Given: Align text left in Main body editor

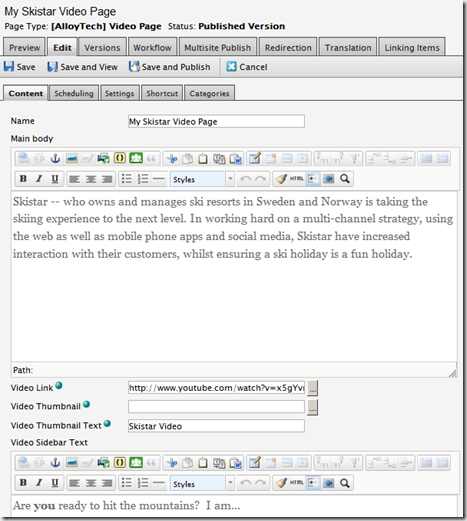Looking at the screenshot, I should pyautogui.click(x=74, y=179).
